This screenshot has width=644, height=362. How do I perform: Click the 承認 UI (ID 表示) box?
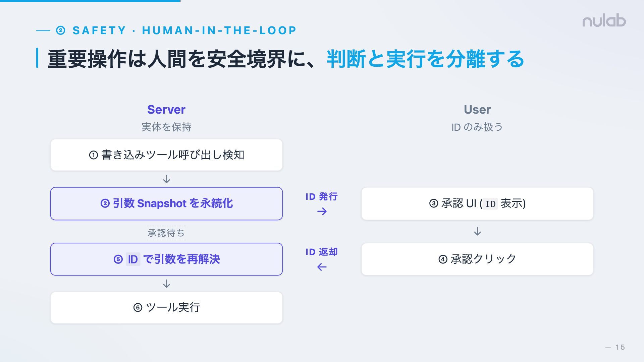point(477,203)
